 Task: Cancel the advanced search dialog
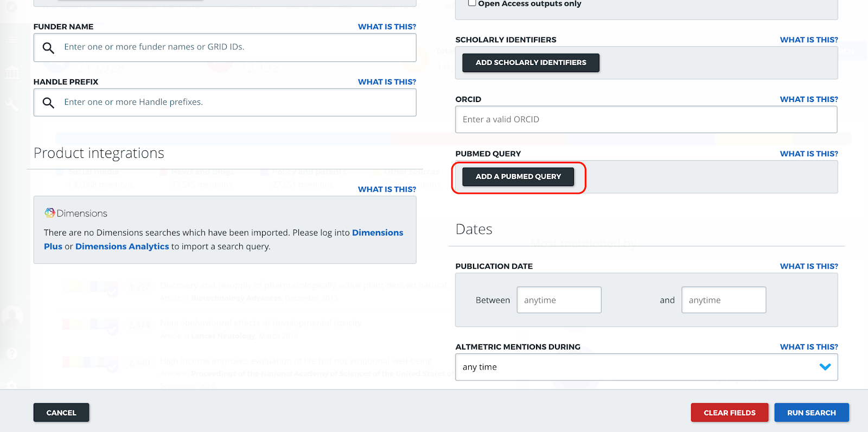pos(61,412)
